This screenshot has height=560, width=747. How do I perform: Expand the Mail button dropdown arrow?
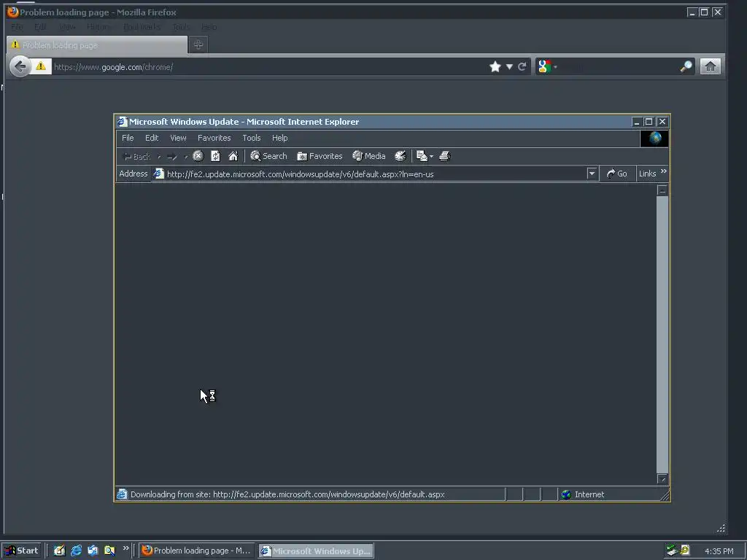point(431,156)
